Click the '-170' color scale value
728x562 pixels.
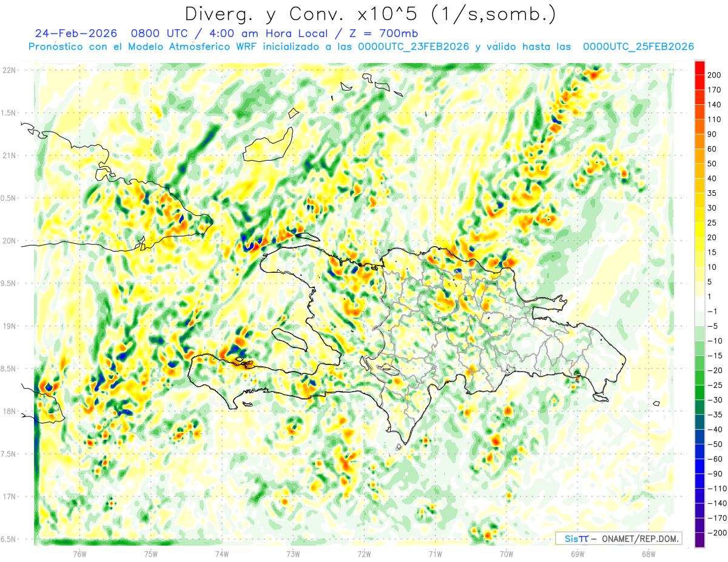[716, 518]
